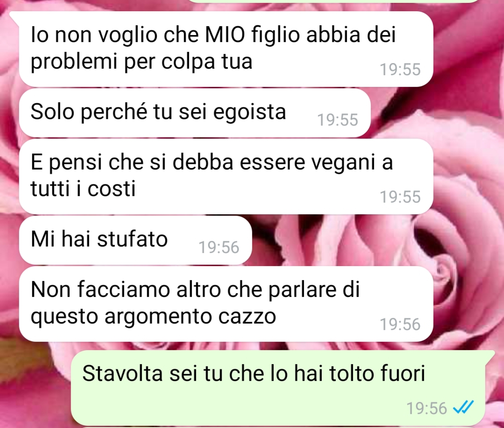Image resolution: width=504 pixels, height=428 pixels.
Task: Tap the text "questo argomento" in the received bubble
Action: (x=123, y=317)
